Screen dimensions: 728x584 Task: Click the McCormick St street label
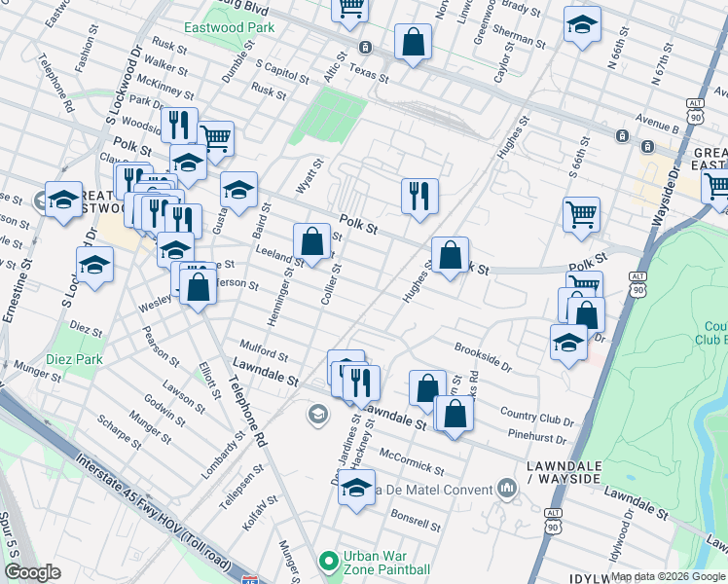pyautogui.click(x=412, y=462)
